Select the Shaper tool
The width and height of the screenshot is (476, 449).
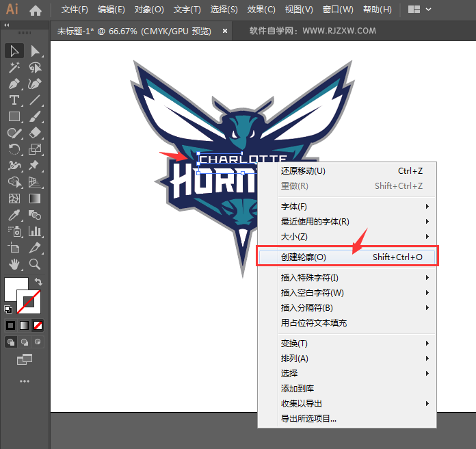[14, 133]
